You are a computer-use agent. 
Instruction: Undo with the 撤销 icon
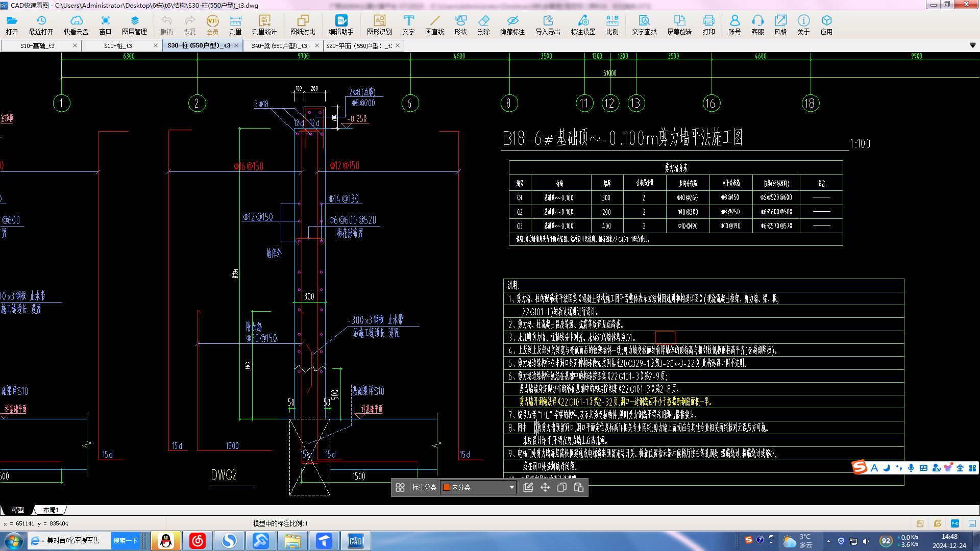pyautogui.click(x=166, y=24)
